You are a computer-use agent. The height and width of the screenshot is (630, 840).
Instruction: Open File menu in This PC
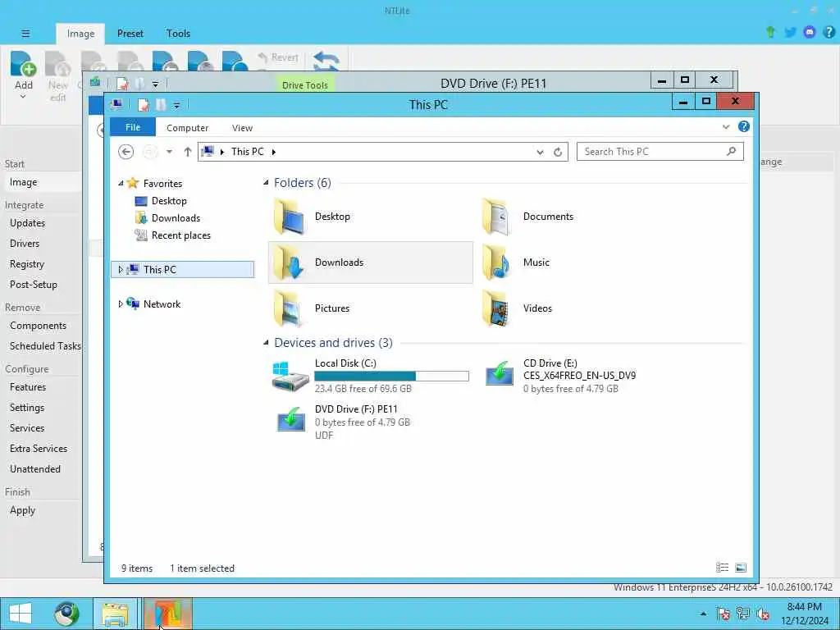[133, 127]
